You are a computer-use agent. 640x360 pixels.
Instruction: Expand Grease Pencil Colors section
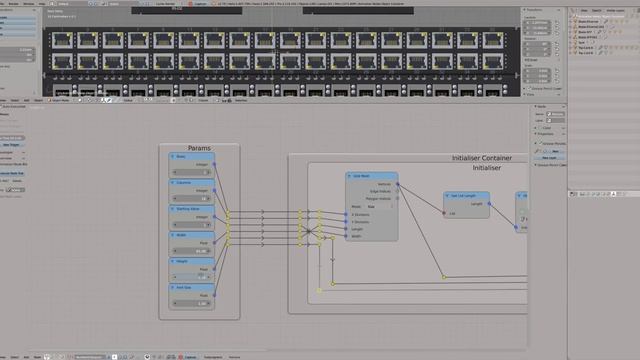click(536, 165)
